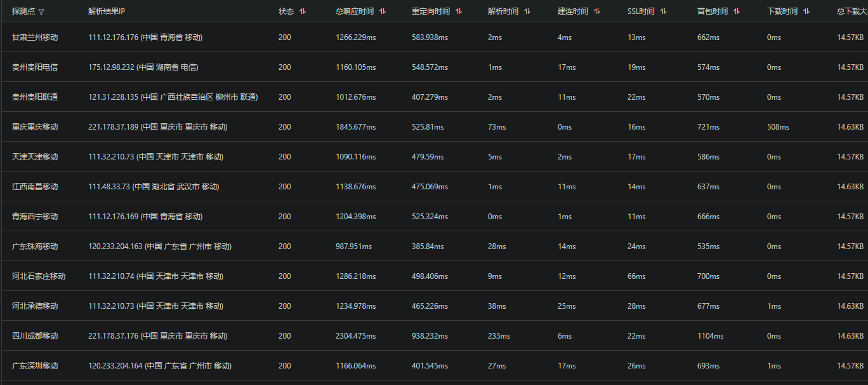Screen dimensions: 868x385
Task: Select the 甘肃兰州移动 probe row
Action: coord(35,37)
